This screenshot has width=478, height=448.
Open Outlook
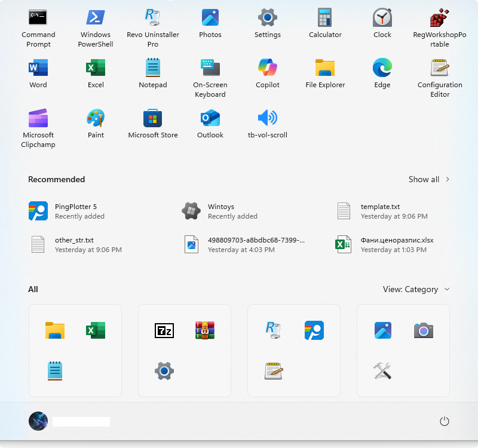click(x=210, y=124)
